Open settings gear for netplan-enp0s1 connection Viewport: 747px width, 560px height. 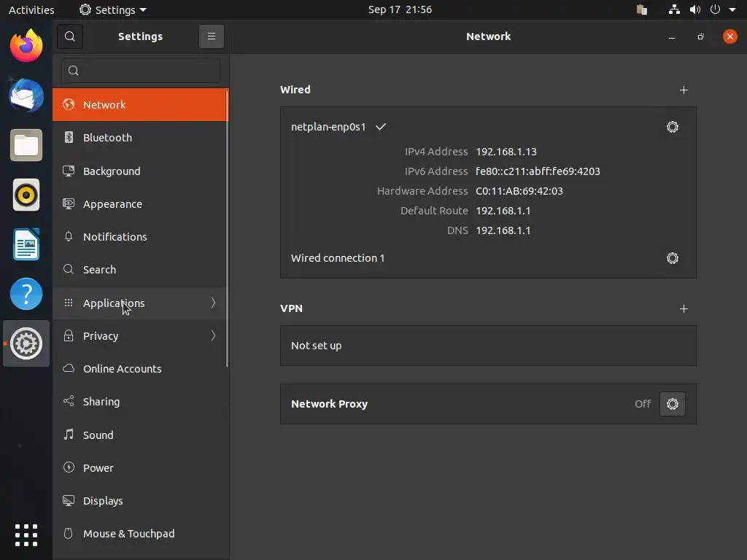[672, 127]
